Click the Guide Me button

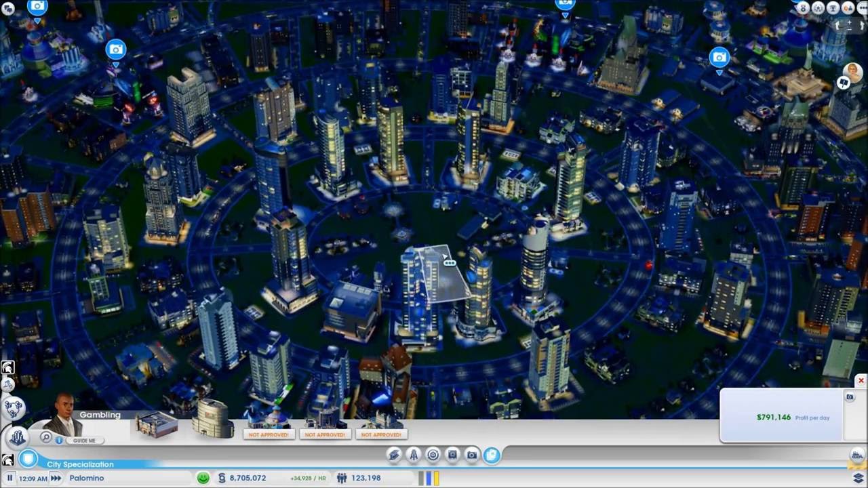click(x=84, y=441)
